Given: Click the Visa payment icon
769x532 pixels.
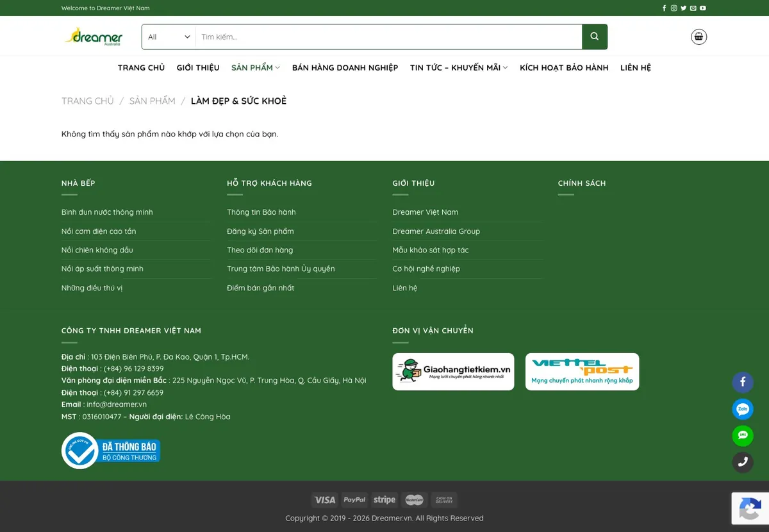Looking at the screenshot, I should click(325, 500).
